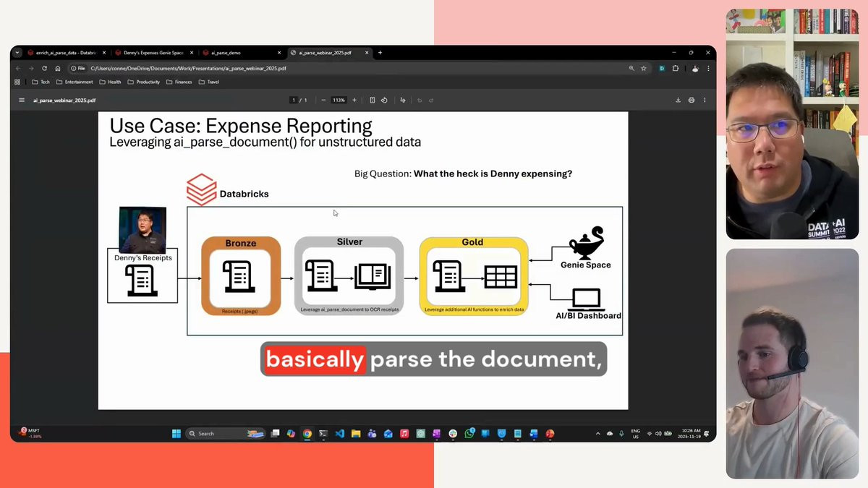Viewport: 868px width, 488px height.
Task: Open zoom magnifier icon in address bar
Action: [631, 69]
